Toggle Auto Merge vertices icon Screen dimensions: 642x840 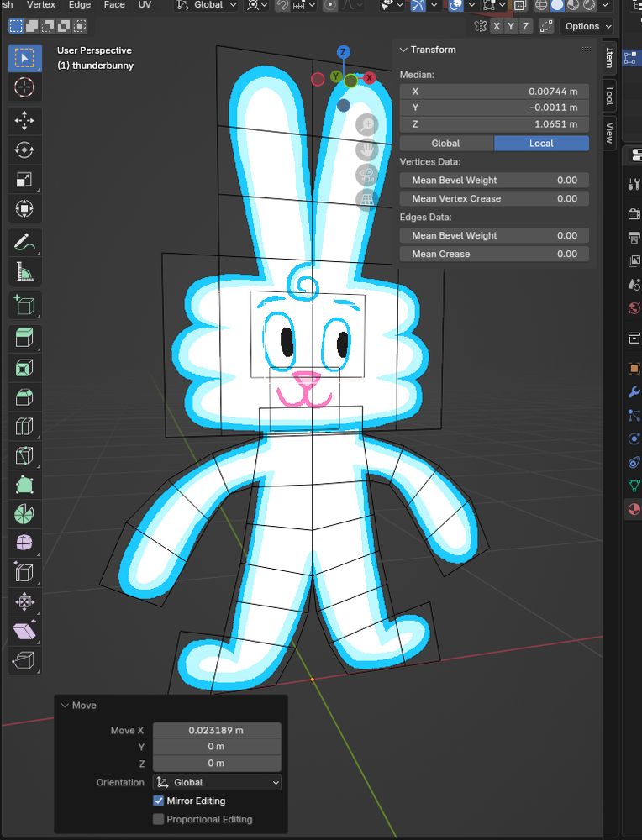546,26
